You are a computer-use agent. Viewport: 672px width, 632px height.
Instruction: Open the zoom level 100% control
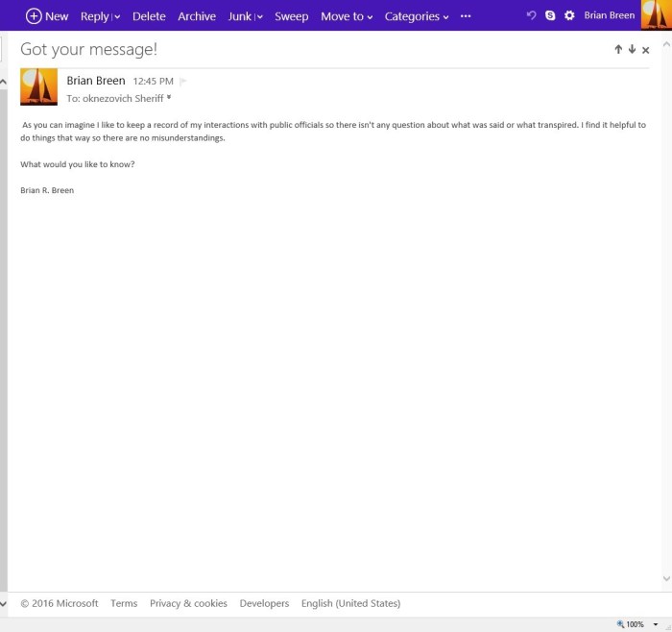pos(637,624)
